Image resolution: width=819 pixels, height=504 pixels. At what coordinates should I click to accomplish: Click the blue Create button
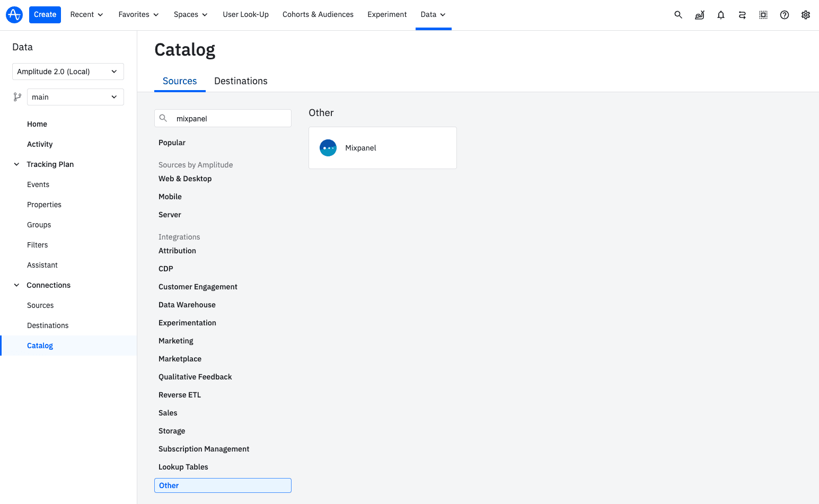(x=45, y=14)
